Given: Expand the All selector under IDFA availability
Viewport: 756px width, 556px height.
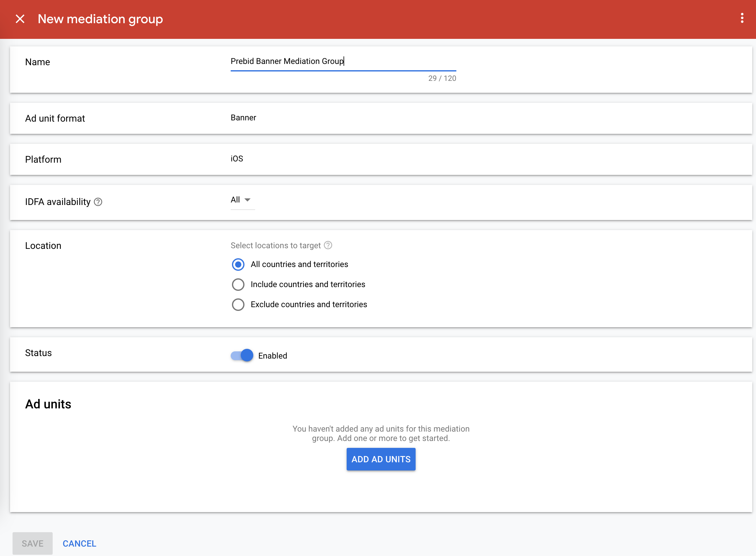Looking at the screenshot, I should pos(242,200).
